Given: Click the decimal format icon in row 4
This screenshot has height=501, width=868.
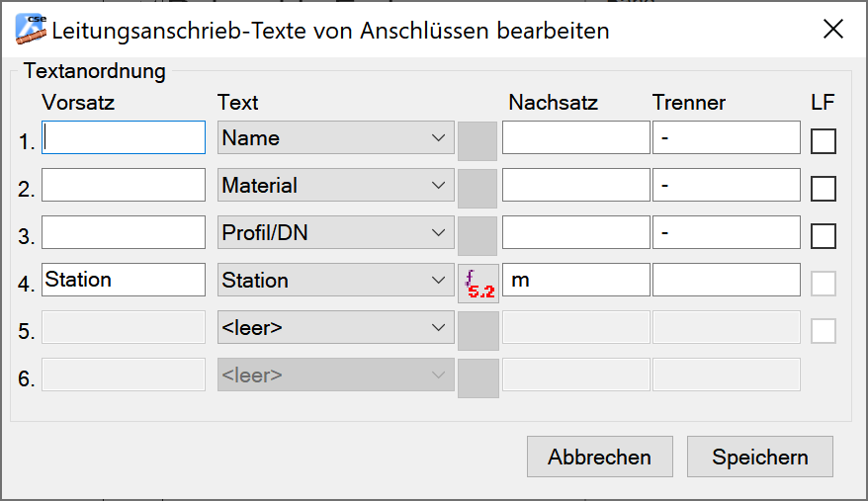Looking at the screenshot, I should [478, 284].
